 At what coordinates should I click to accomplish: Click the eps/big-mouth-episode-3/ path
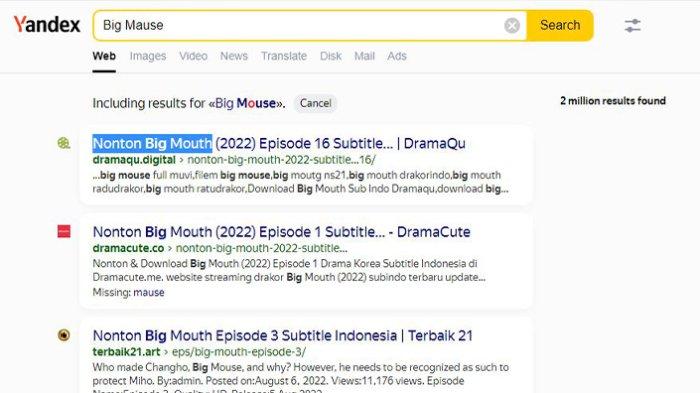pyautogui.click(x=239, y=352)
